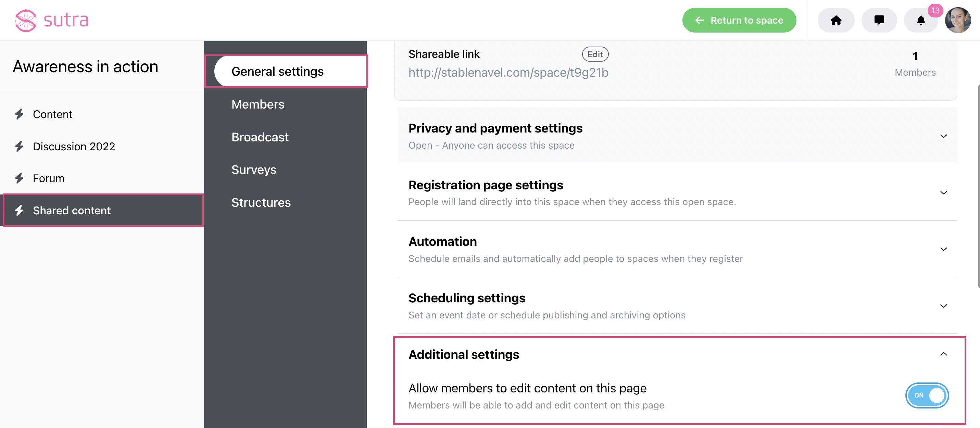Switch to the Surveys tab
The height and width of the screenshot is (428, 980).
(254, 170)
